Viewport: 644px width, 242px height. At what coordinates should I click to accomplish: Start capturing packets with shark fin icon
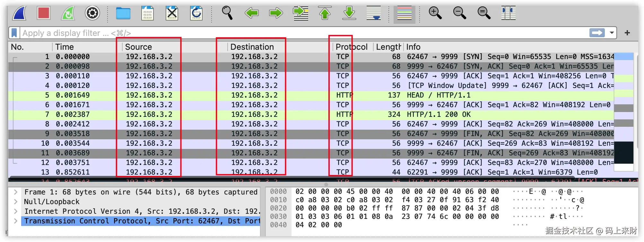click(x=19, y=13)
